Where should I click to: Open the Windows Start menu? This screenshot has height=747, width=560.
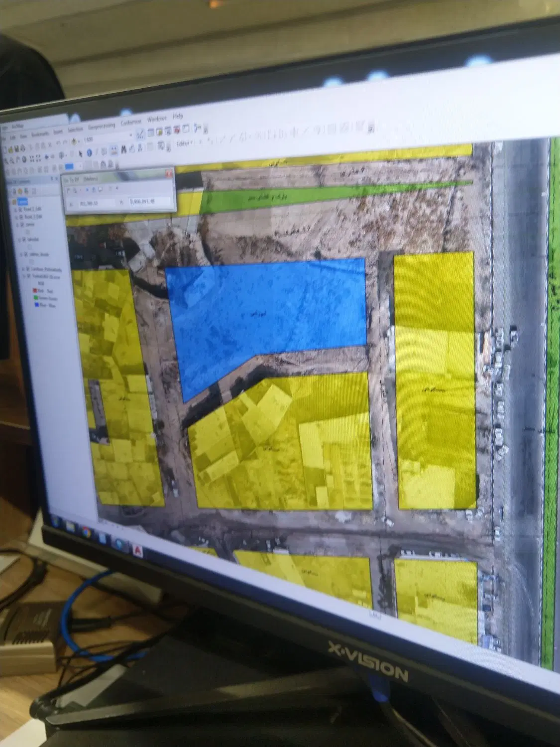pyautogui.click(x=56, y=522)
